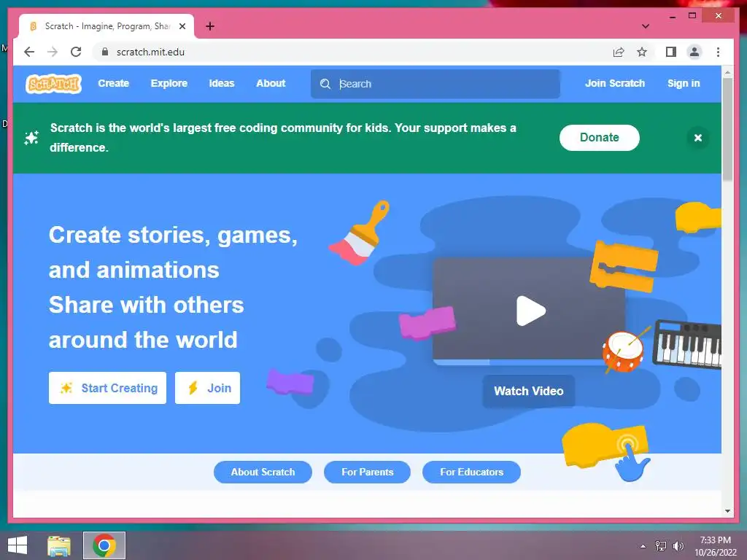Select the Scratch browser tab

pyautogui.click(x=107, y=26)
